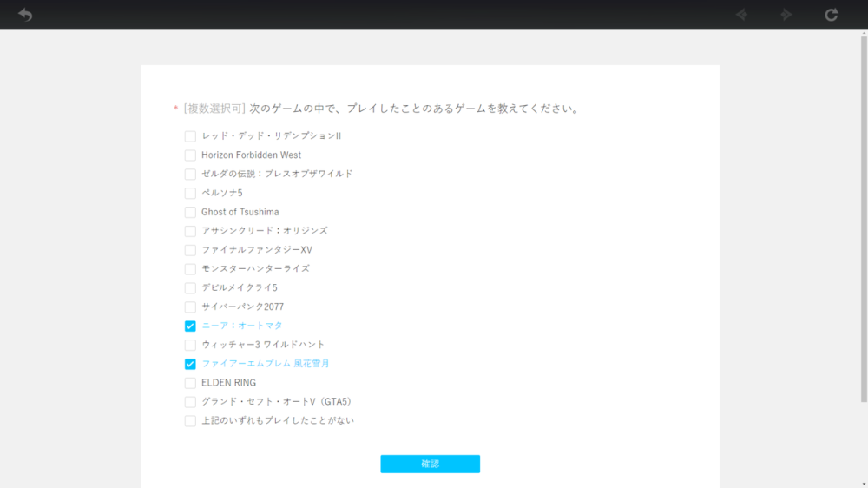Click the next page diamond arrow icon
This screenshot has height=488, width=868.
[x=786, y=15]
